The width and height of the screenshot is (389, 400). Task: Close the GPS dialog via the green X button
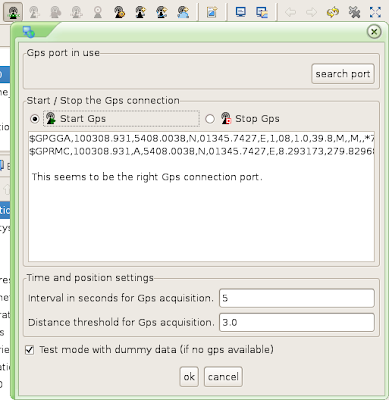[374, 32]
